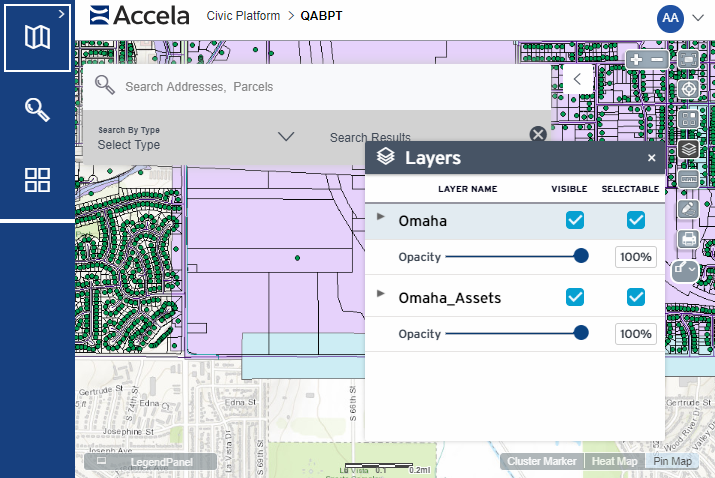Click the Omaha opacity slider handle
Screen dimensions: 715x478
pyautogui.click(x=581, y=256)
